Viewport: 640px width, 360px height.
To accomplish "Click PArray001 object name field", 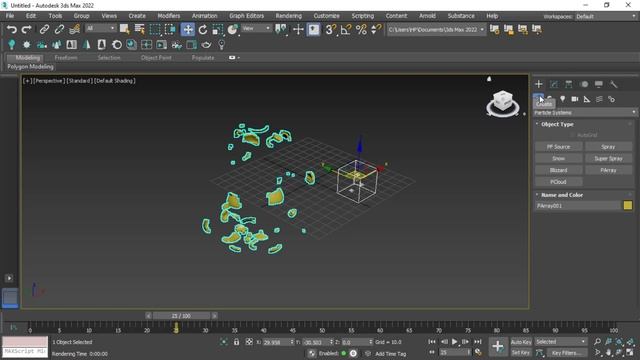I will coord(578,206).
